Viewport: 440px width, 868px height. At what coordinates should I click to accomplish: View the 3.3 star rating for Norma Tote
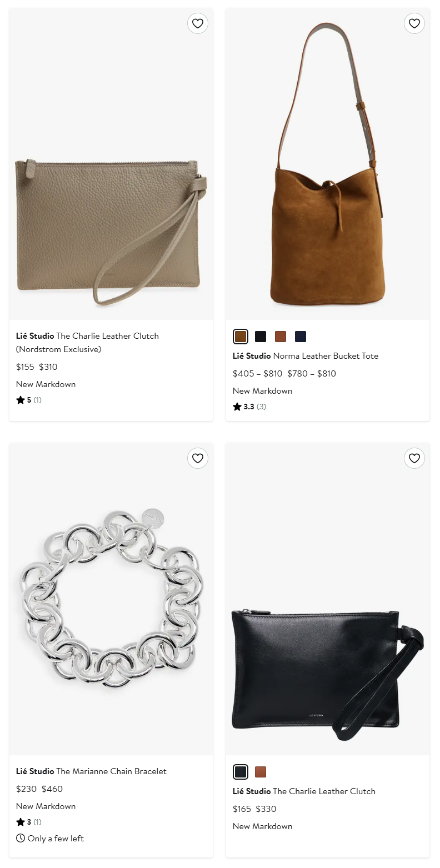click(249, 407)
